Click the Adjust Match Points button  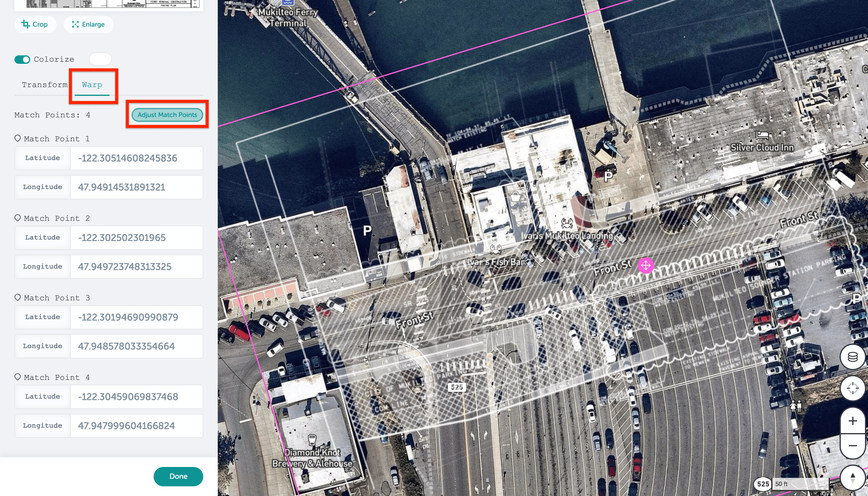coord(167,115)
